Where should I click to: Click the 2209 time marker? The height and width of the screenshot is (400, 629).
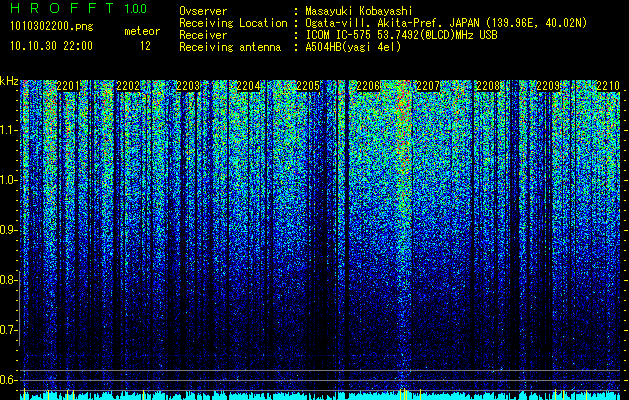point(548,86)
